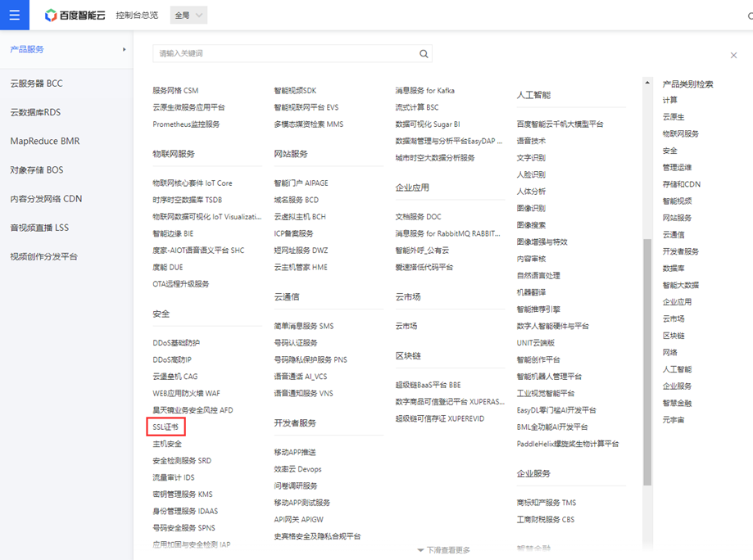Click 商标知产服务 TMS
Viewport: 753px width, 560px height.
point(547,503)
